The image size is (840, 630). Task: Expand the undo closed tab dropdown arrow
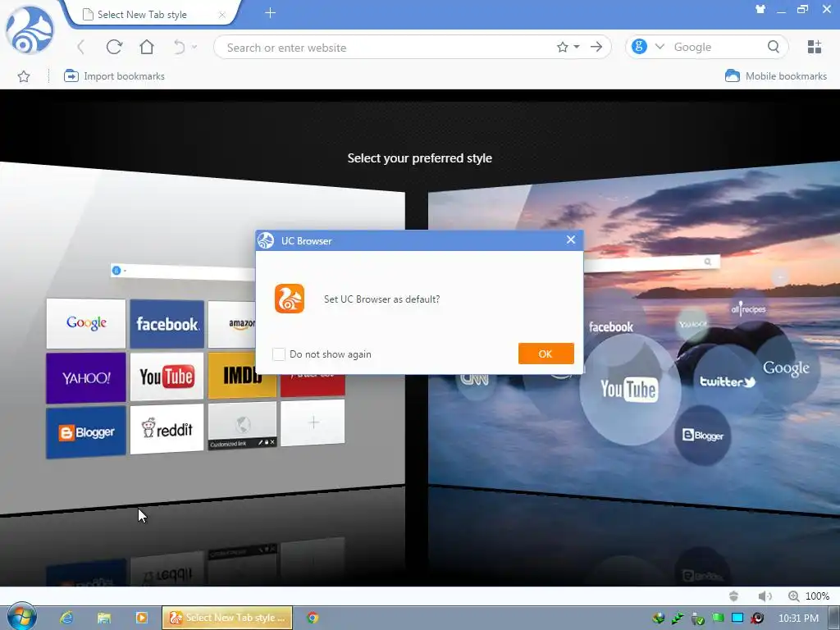[x=194, y=47]
